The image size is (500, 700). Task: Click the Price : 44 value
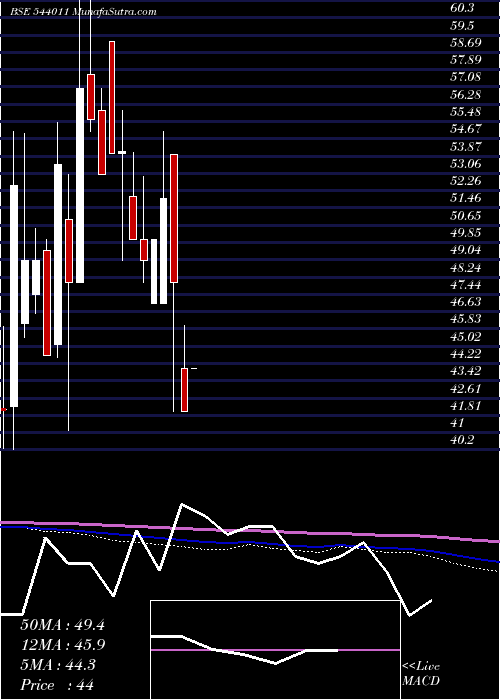(x=58, y=685)
